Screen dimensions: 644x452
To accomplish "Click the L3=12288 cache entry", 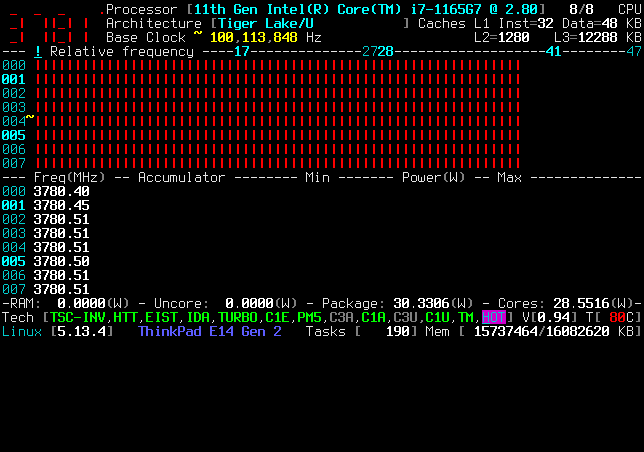I will (585, 38).
